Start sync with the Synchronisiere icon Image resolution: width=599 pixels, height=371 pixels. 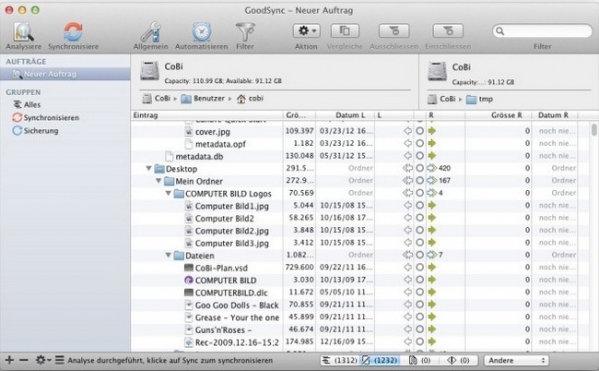pos(73,32)
